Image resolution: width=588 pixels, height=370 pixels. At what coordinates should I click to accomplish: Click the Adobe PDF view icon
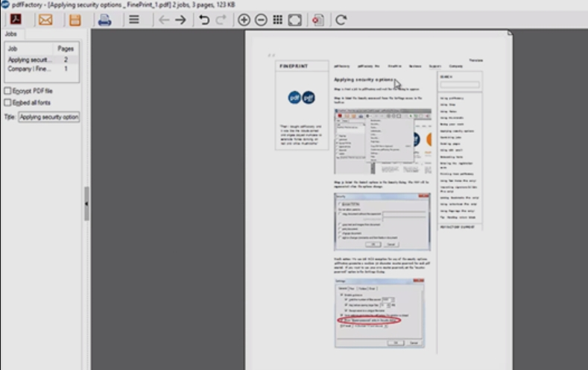16,19
